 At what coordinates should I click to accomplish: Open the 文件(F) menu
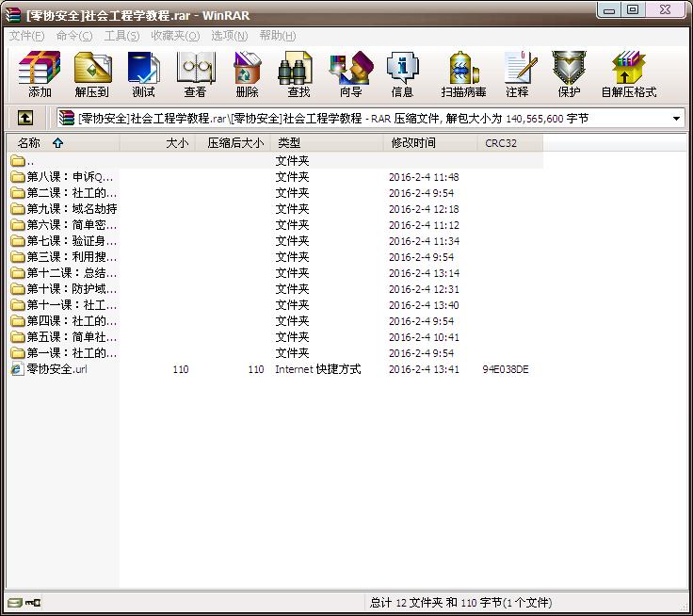click(x=27, y=36)
